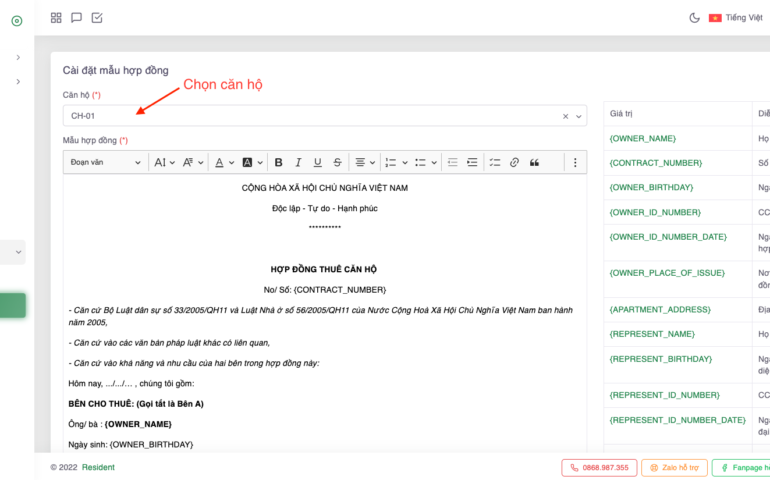Open the font color picker
770x480 pixels.
point(224,162)
